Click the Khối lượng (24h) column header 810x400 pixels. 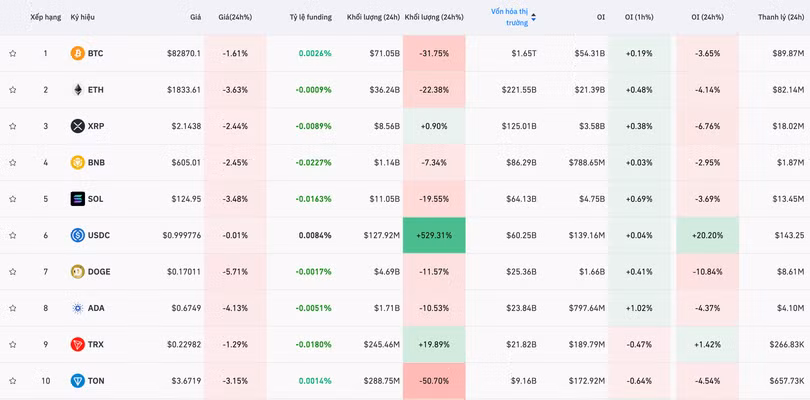pyautogui.click(x=373, y=17)
